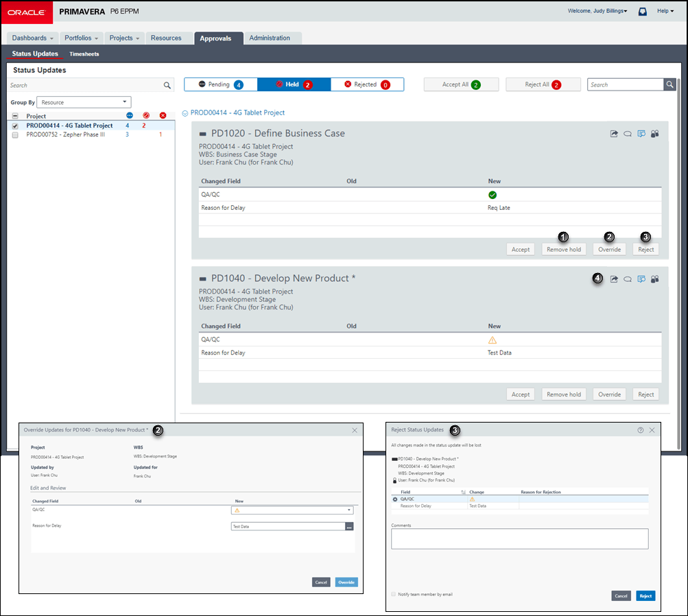
Task: Remove hold on PD1020 update
Action: [564, 250]
